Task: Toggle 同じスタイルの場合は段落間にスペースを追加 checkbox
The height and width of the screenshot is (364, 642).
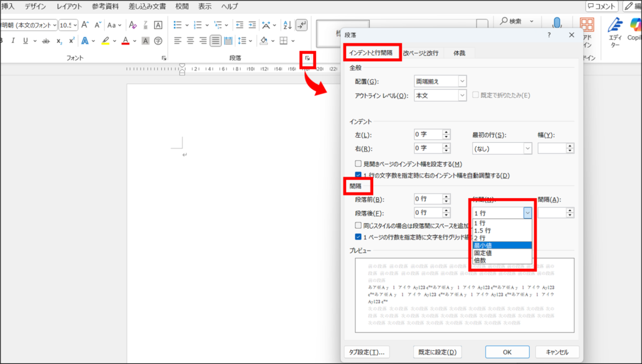Action: (x=358, y=225)
